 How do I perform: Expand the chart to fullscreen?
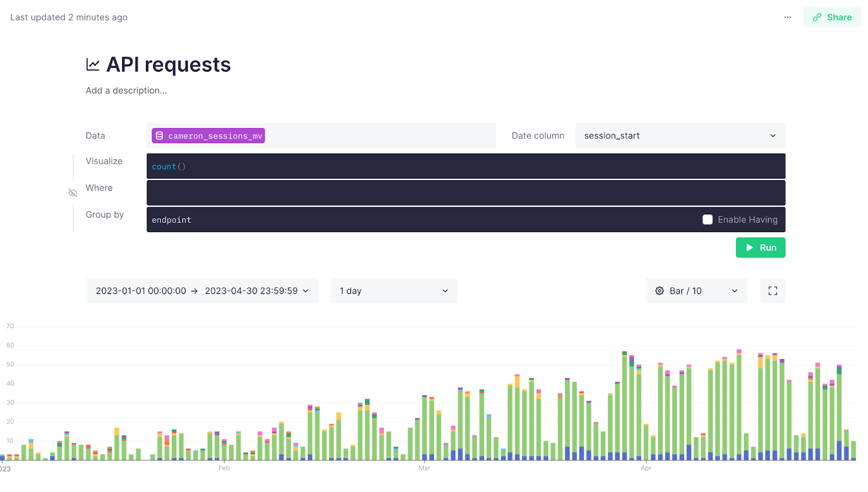[773, 291]
